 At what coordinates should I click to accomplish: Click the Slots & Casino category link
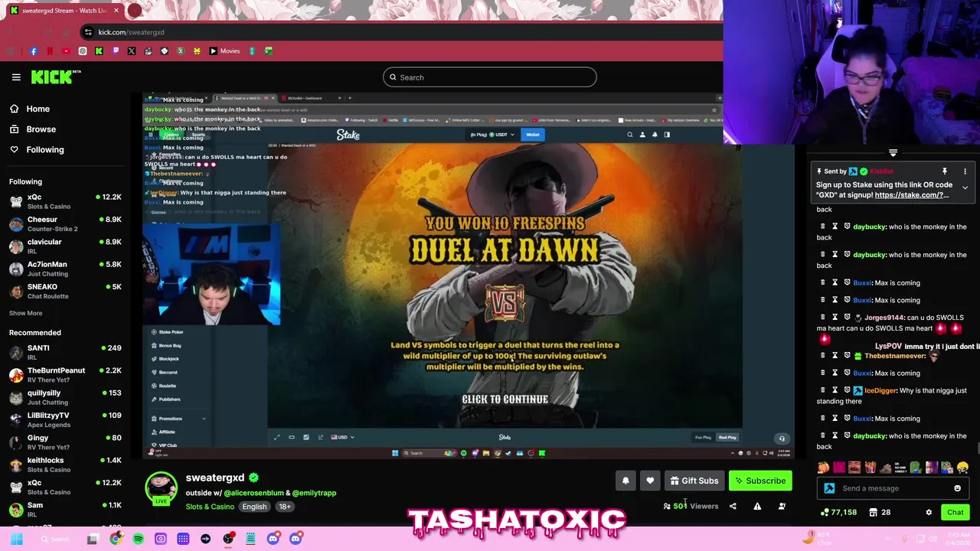210,507
